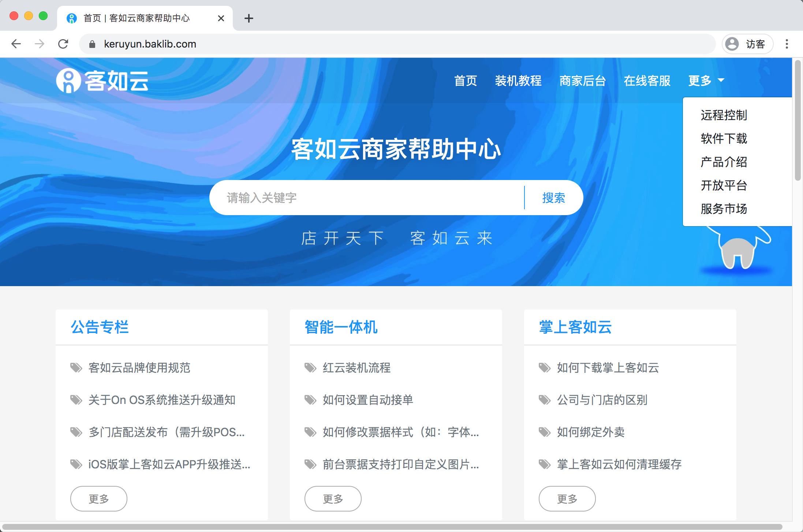Select 开放平台 from the dropdown
Viewport: 803px width, 532px height.
(x=724, y=186)
